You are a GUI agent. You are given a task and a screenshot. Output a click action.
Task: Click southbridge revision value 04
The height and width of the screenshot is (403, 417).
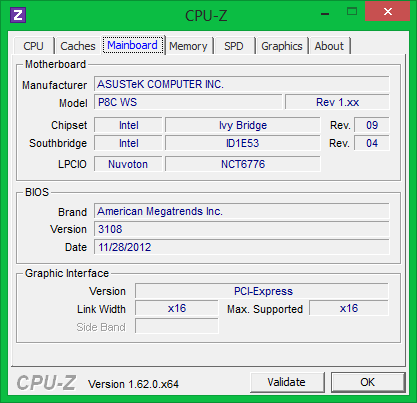372,143
